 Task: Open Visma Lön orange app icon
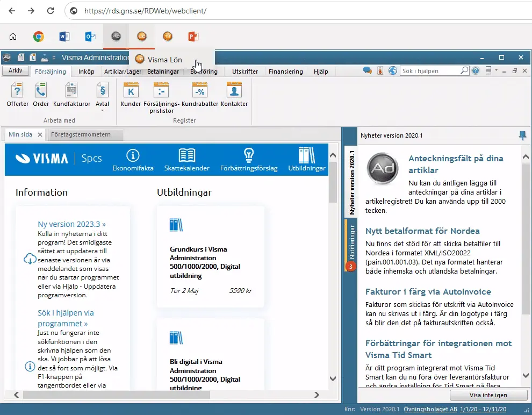(x=142, y=36)
